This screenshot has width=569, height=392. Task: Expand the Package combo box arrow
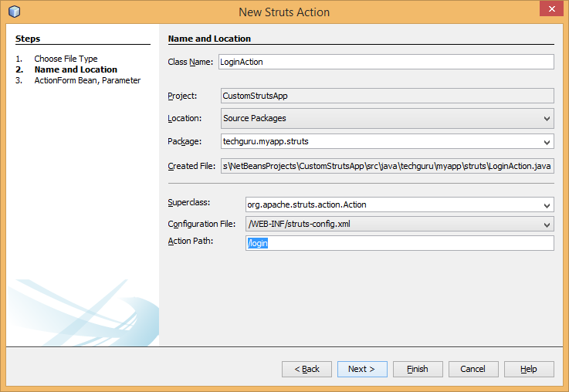pyautogui.click(x=547, y=142)
